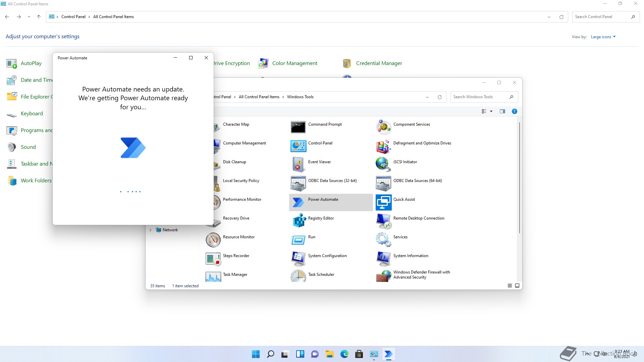
Task: Click Microsoft Edge in taskbar
Action: click(x=344, y=354)
